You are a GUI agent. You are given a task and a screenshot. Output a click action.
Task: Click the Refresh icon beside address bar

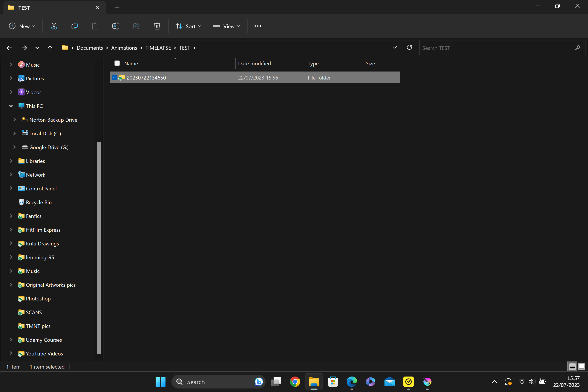[409, 47]
